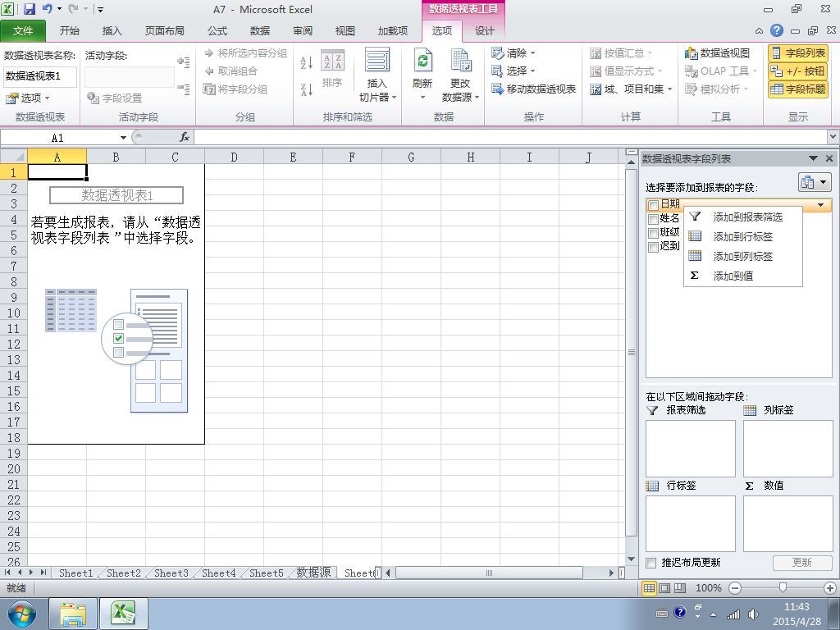Choose 添加到值 from context menu
This screenshot has height=630, width=840.
742,276
